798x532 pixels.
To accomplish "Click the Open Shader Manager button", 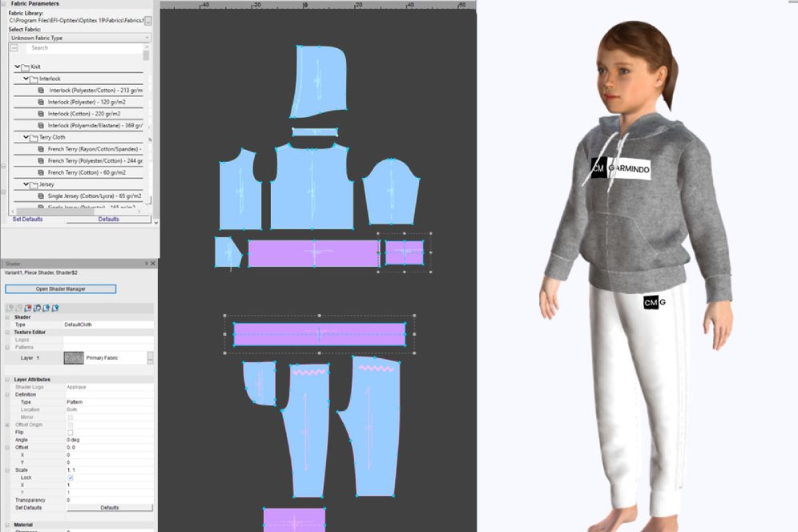I will point(60,288).
